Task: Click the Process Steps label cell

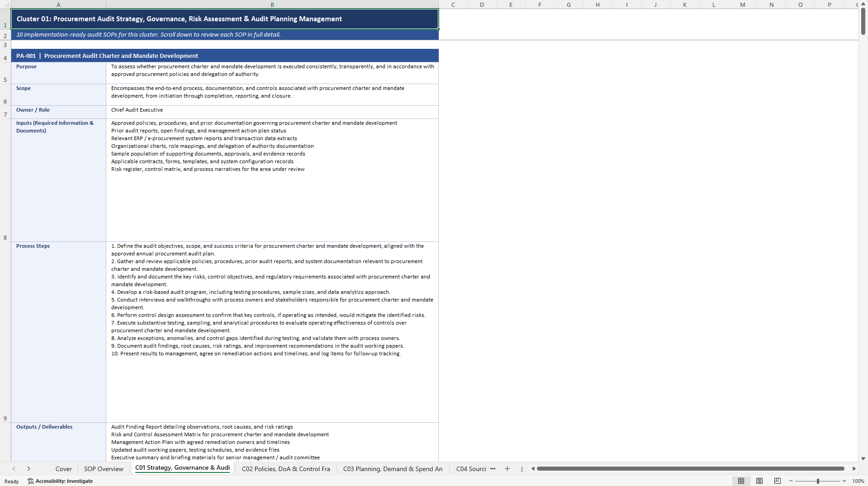Action: (x=59, y=332)
